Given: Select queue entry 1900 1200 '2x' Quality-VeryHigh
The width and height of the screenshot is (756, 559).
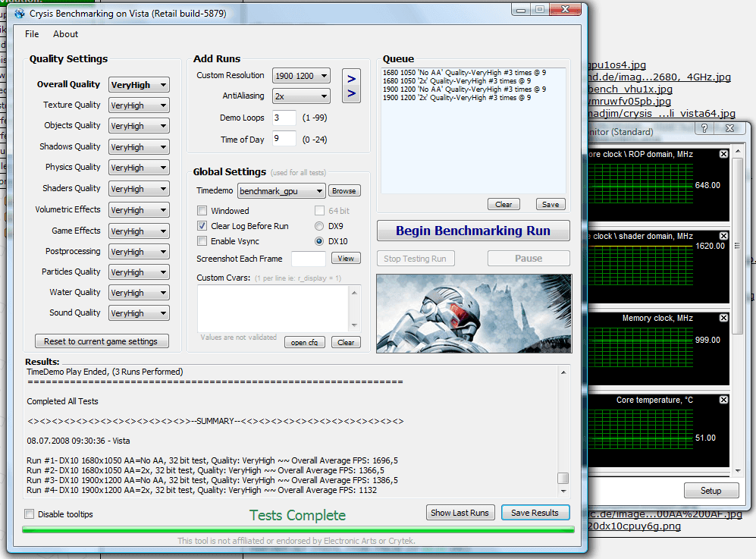Looking at the screenshot, I should point(456,97).
